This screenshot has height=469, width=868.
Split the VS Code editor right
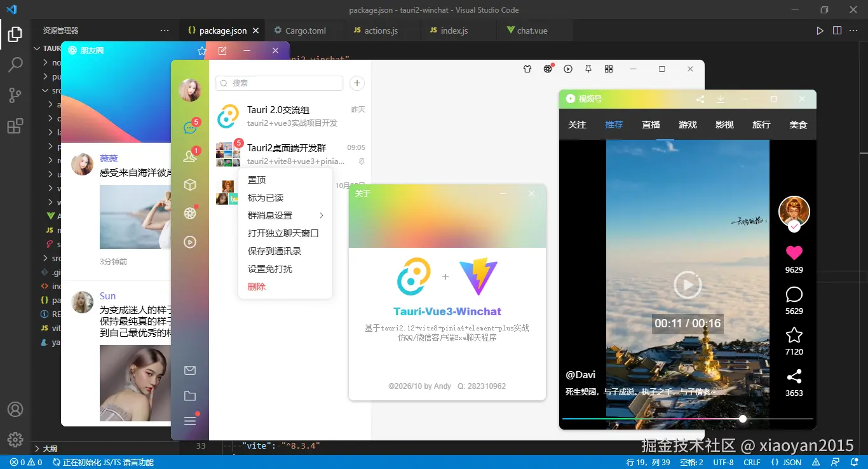(837, 31)
